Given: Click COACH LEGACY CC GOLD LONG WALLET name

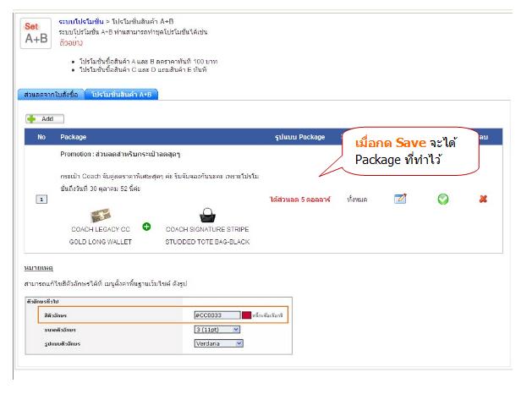Looking at the screenshot, I should pyautogui.click(x=101, y=236).
